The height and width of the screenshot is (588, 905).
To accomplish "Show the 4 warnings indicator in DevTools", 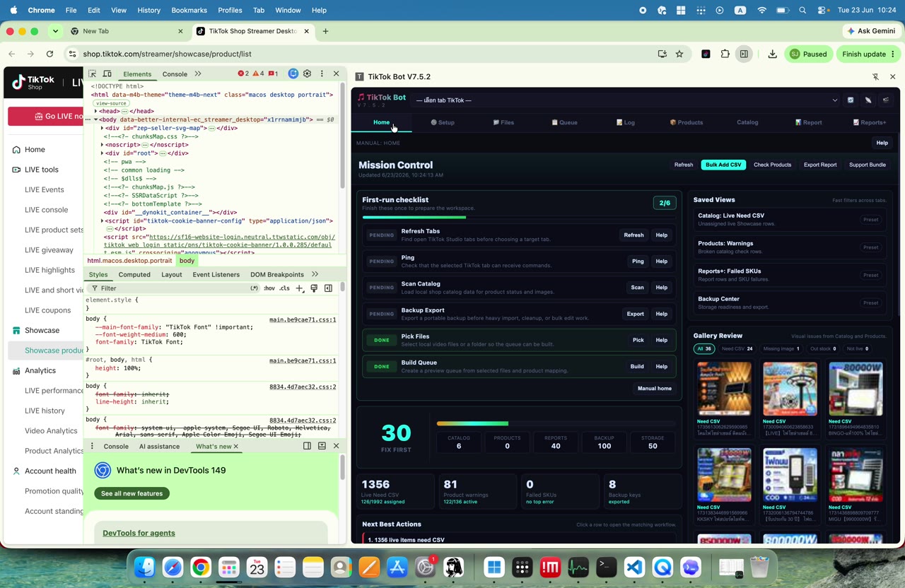I will point(258,73).
